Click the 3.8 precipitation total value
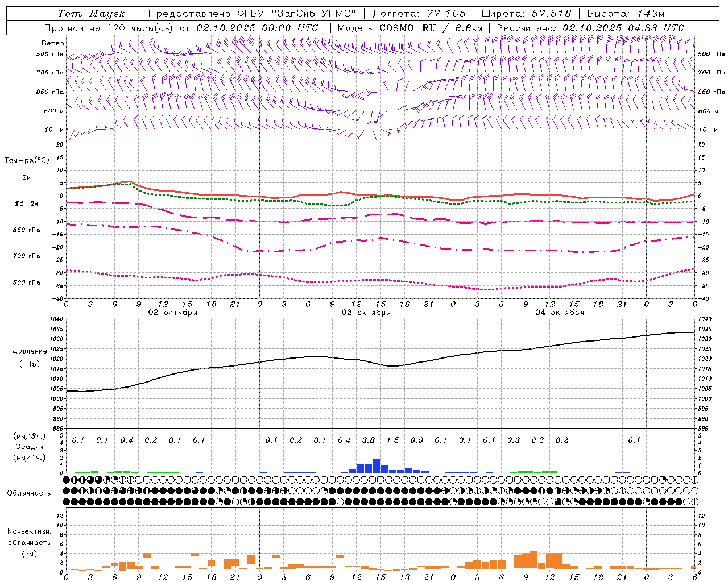The image size is (728, 582). pyautogui.click(x=369, y=440)
